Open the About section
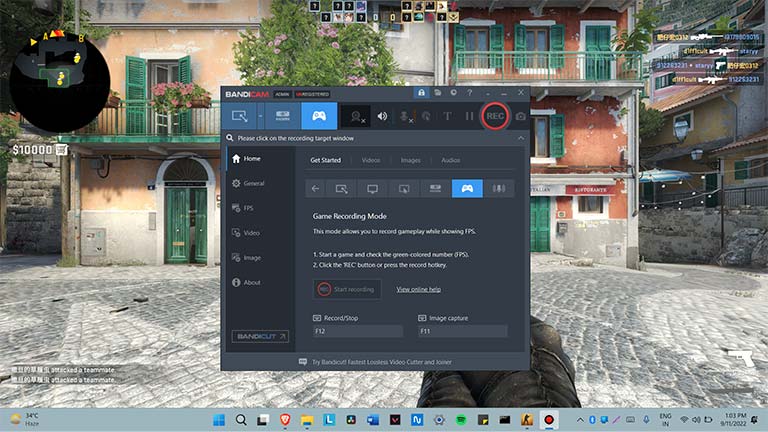Screen dimensions: 768x432 [246, 283]
